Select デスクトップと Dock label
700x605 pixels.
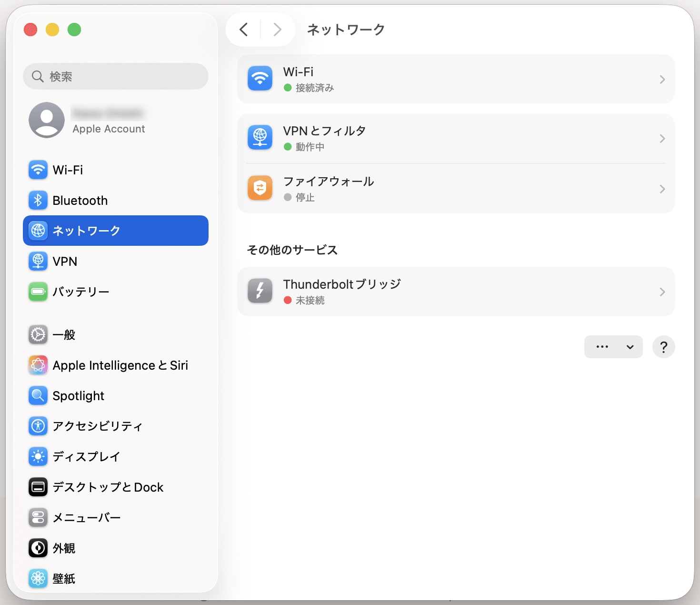(x=108, y=487)
